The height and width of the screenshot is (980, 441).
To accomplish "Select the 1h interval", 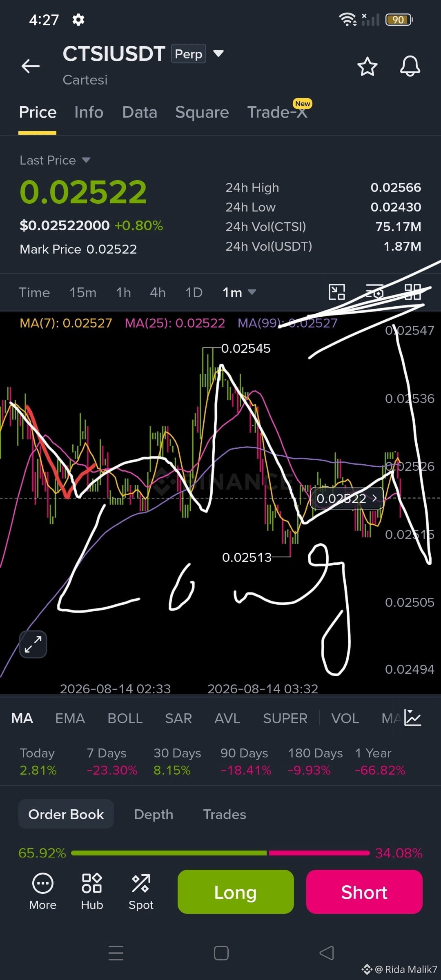I will (123, 292).
